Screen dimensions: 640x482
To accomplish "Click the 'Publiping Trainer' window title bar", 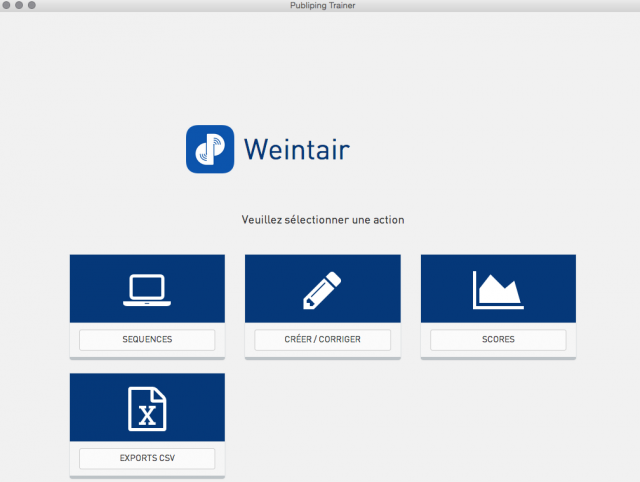I will pos(320,6).
